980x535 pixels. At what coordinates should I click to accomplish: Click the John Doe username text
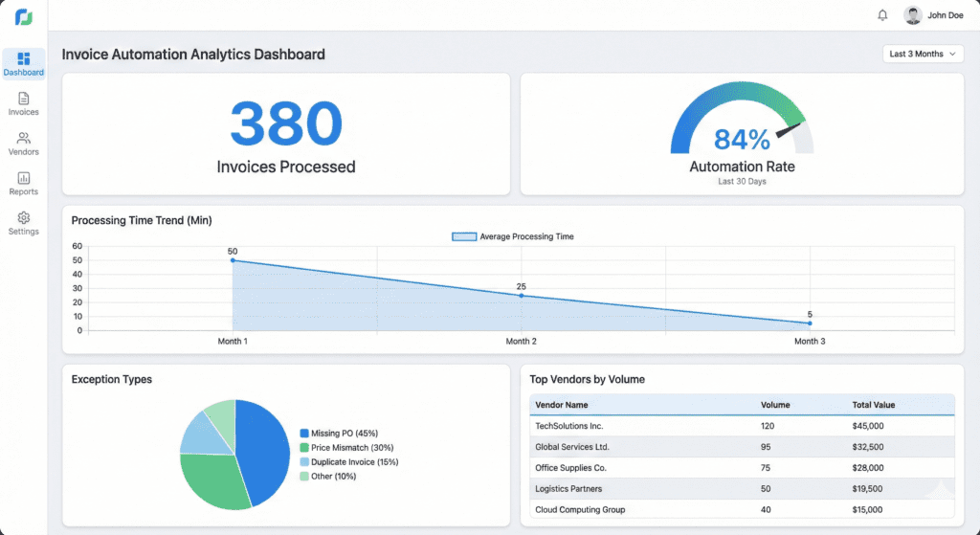(946, 15)
